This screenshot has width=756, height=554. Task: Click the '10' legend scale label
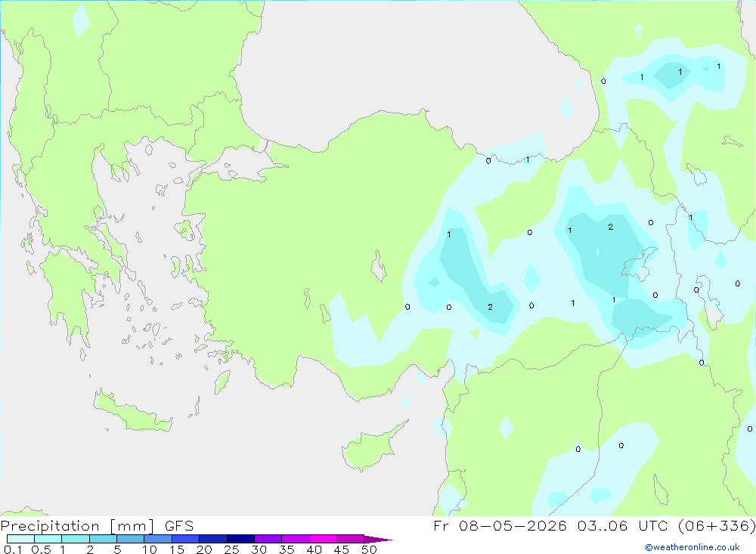[150, 549]
